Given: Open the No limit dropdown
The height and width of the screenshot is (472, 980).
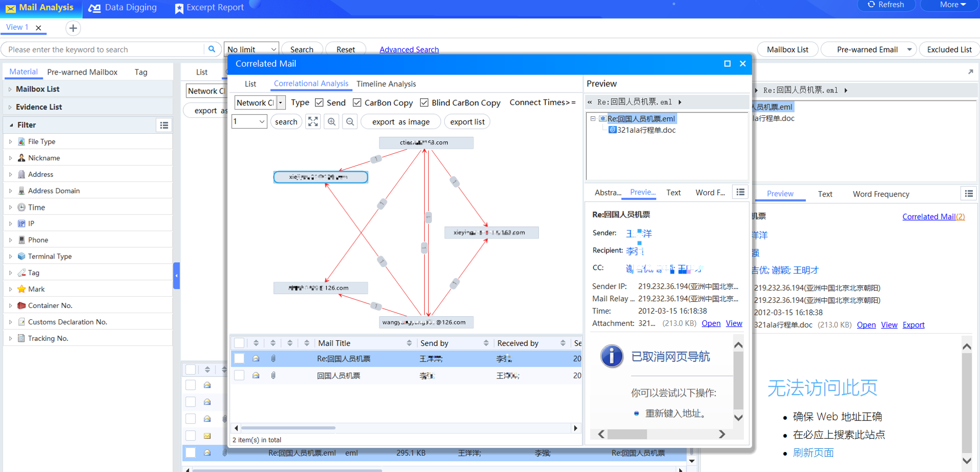Looking at the screenshot, I should (x=251, y=49).
